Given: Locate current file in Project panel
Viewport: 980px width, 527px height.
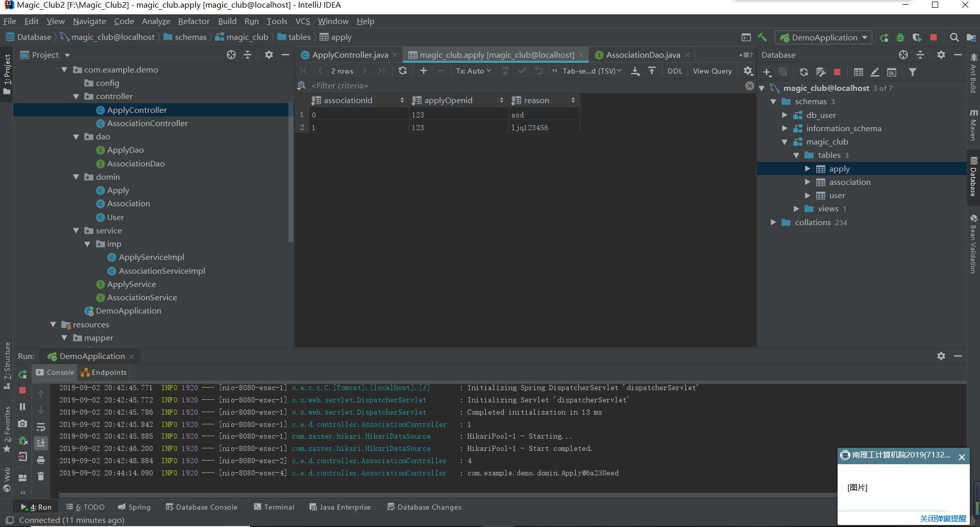Looking at the screenshot, I should (231, 55).
